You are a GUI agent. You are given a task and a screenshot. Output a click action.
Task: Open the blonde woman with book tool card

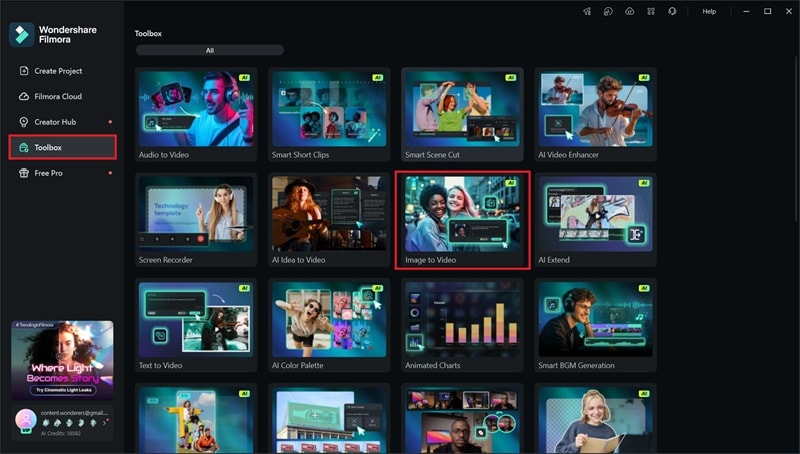click(x=595, y=419)
